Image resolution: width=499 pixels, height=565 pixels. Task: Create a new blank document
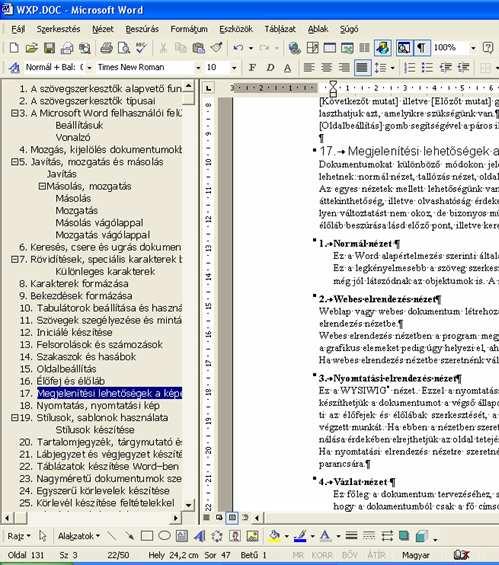(x=14, y=48)
